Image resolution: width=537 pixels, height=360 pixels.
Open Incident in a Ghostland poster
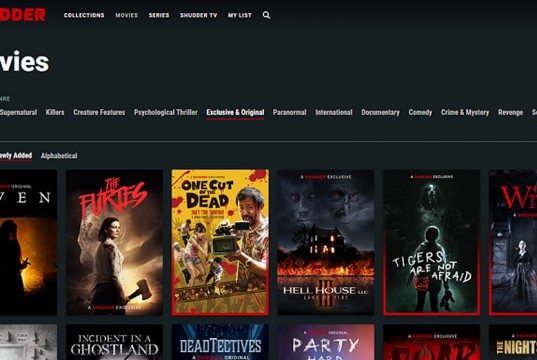click(x=114, y=342)
